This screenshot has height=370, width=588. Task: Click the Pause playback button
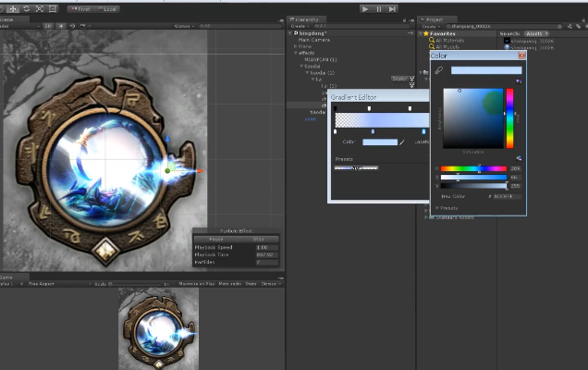click(x=379, y=8)
